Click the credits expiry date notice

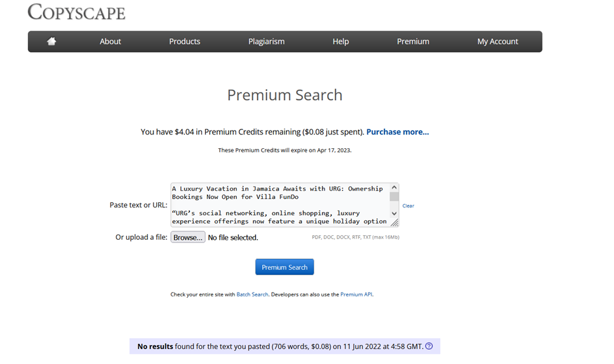tap(285, 150)
